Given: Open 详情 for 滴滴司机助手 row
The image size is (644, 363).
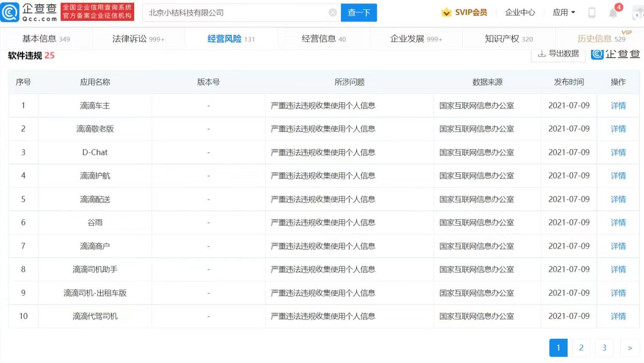Looking at the screenshot, I should (618, 269).
